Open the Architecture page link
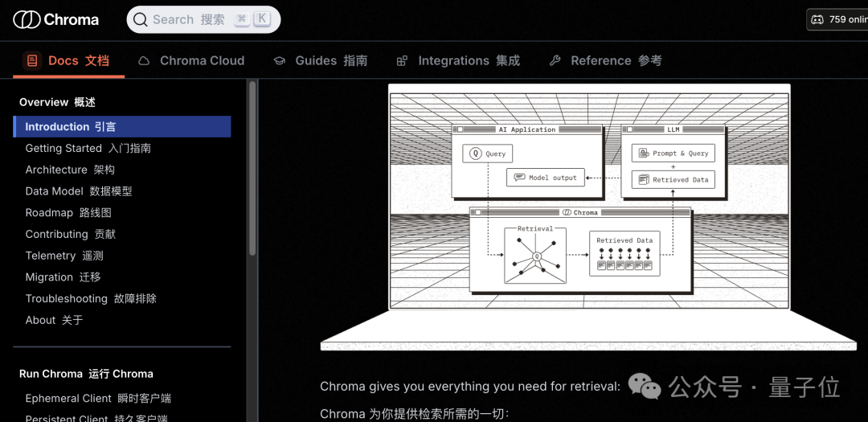Viewport: 868px width, 422px height. point(70,170)
